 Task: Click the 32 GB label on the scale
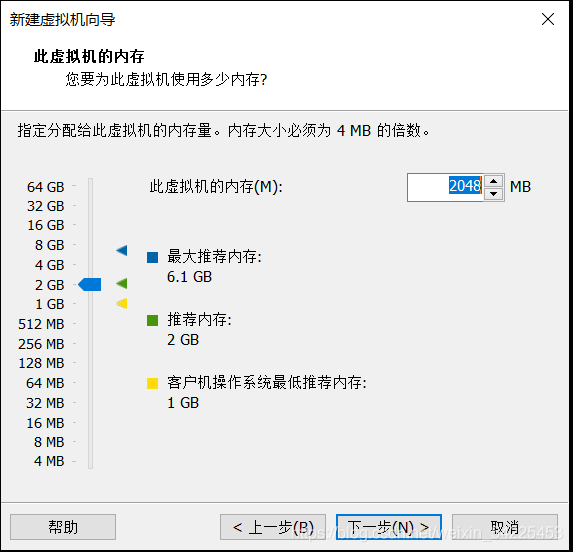tap(46, 206)
